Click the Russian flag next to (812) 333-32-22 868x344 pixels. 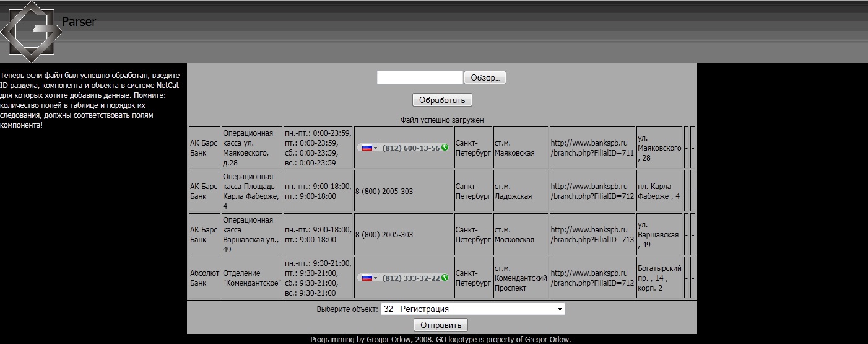[367, 278]
